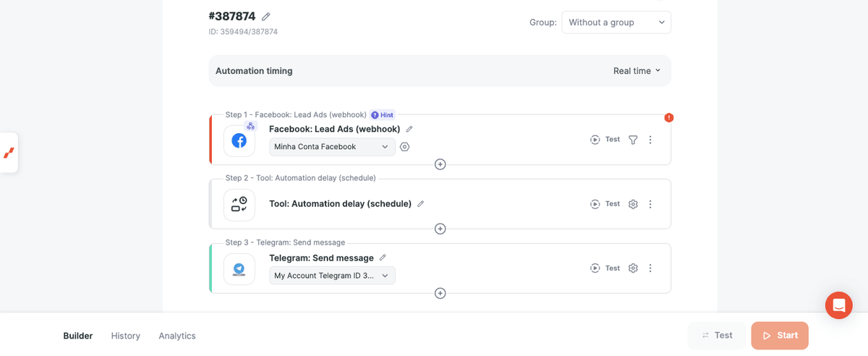The width and height of the screenshot is (868, 356).
Task: Open My Account Telegram ID dropdown
Action: pos(332,276)
